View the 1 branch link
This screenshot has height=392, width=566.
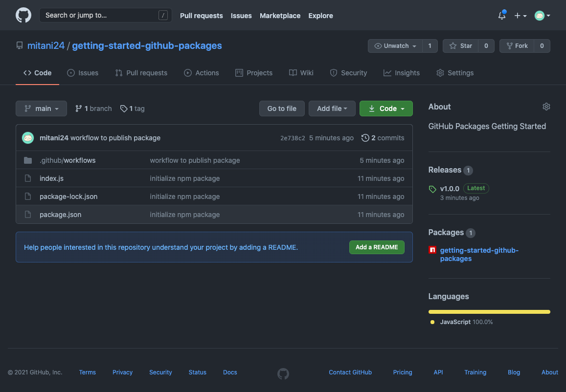93,109
